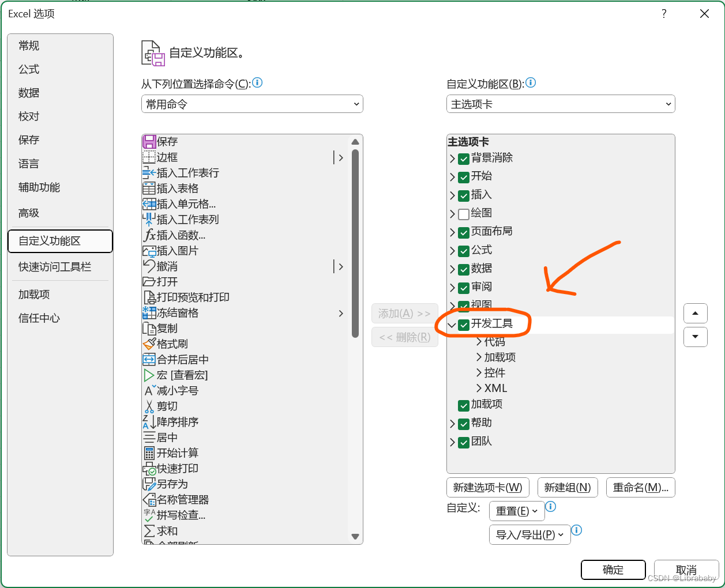This screenshot has height=588, width=725.
Task: Move selected tab up with arrow
Action: tap(696, 314)
